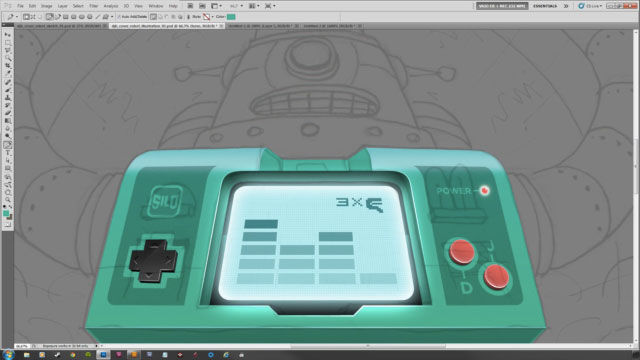Viewport: 640px width, 360px height.
Task: Open the File menu
Action: coord(20,6)
